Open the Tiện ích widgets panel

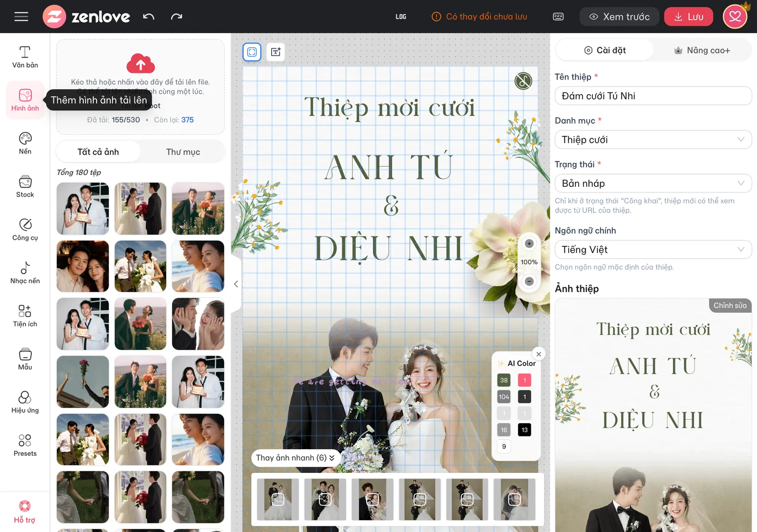25,315
